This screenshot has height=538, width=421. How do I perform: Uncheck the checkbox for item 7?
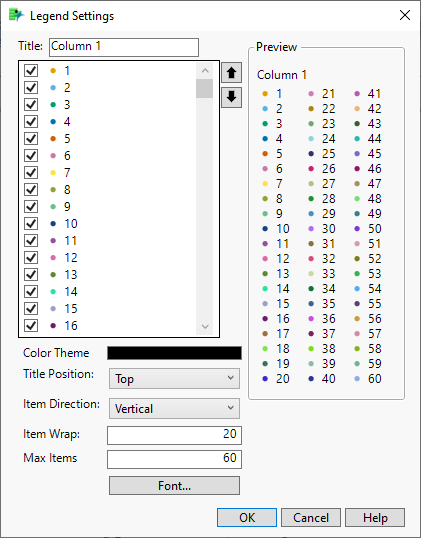pos(31,173)
